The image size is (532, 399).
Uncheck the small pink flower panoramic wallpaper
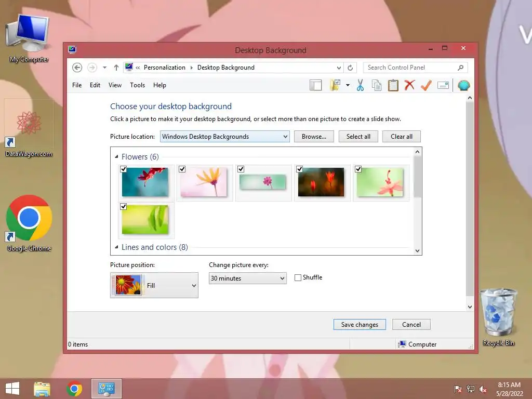click(x=241, y=169)
